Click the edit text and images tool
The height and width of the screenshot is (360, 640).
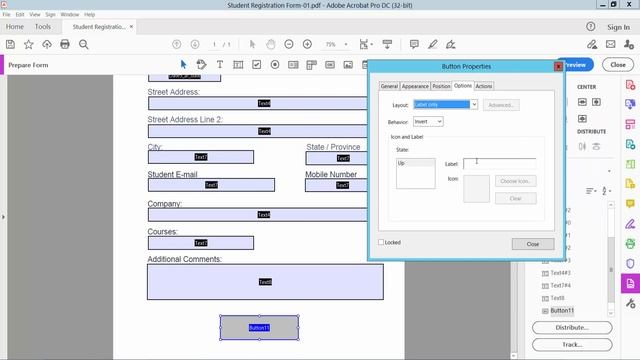pyautogui.click(x=201, y=64)
